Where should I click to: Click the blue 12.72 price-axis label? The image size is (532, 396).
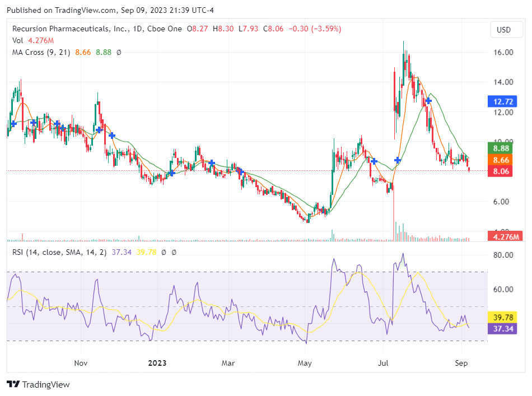pyautogui.click(x=502, y=101)
